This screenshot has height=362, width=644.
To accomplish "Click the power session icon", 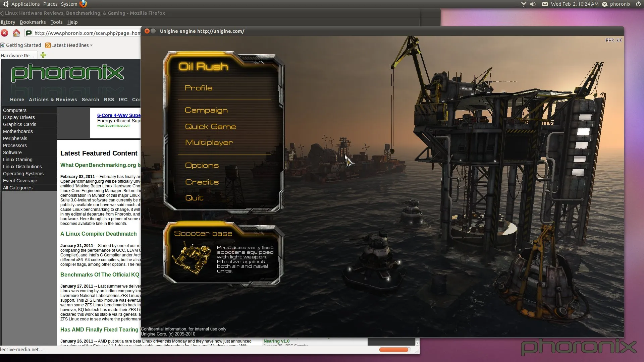I will coord(638,4).
